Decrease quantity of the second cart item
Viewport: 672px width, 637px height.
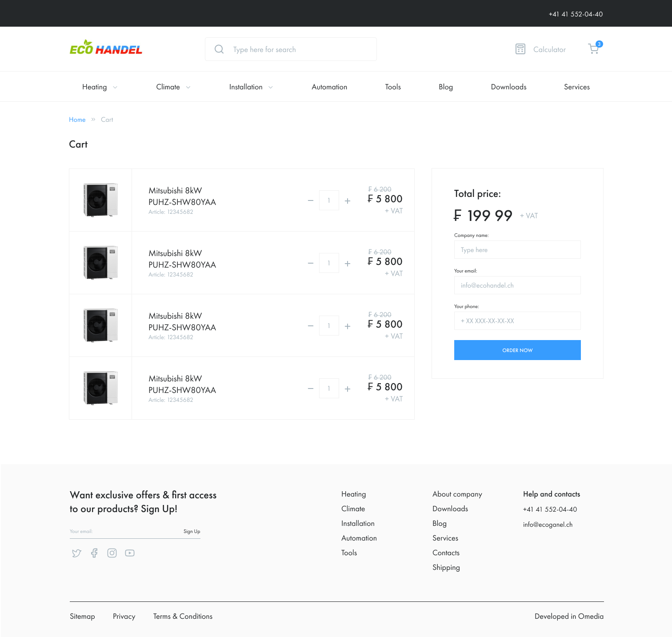pos(311,263)
